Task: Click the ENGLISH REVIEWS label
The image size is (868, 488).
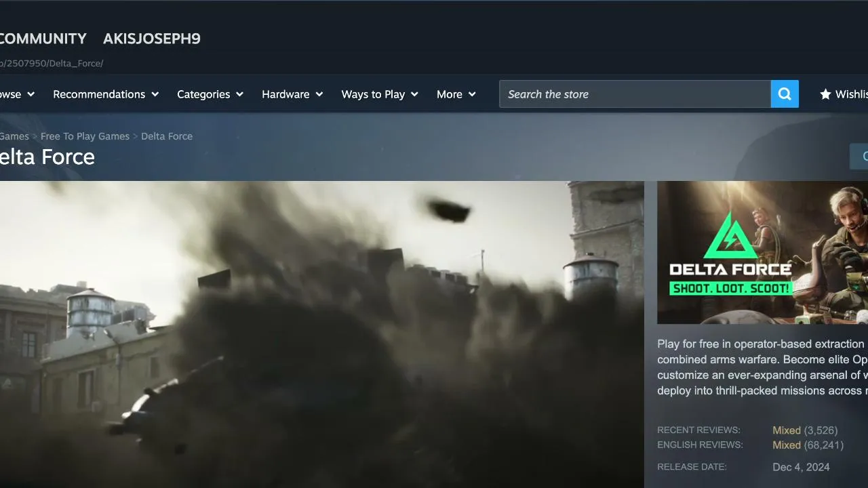Action: [700, 445]
